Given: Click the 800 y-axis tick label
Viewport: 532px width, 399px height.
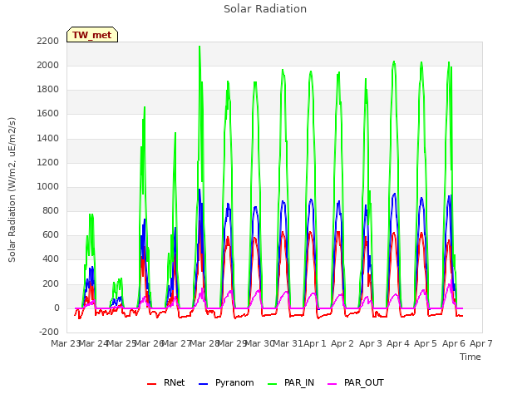Looking at the screenshot, I should pos(51,210).
